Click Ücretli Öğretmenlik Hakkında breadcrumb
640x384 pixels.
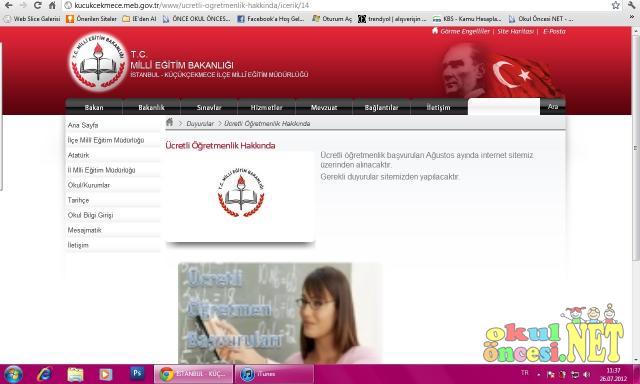point(267,124)
